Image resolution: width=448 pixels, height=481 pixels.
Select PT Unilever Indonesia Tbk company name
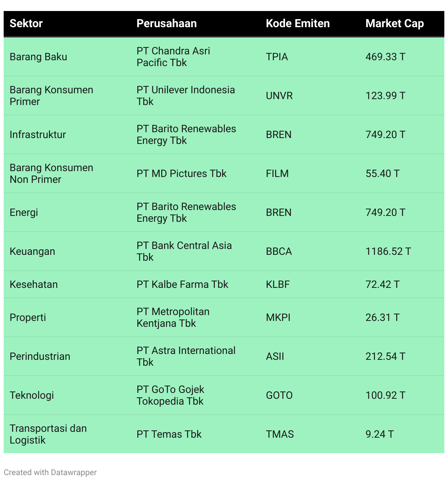tap(185, 96)
